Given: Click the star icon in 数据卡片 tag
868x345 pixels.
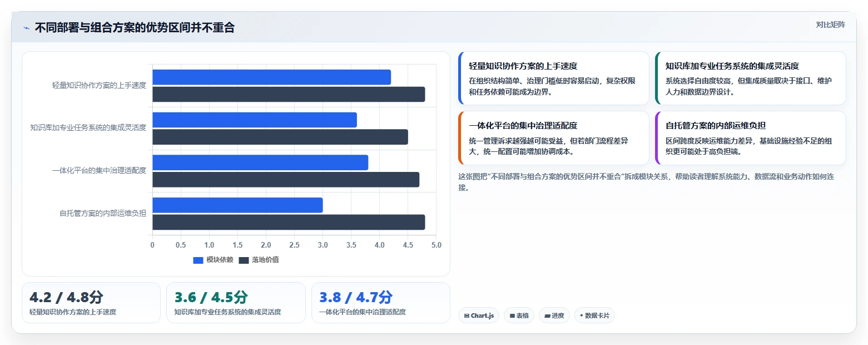Looking at the screenshot, I should tap(582, 316).
